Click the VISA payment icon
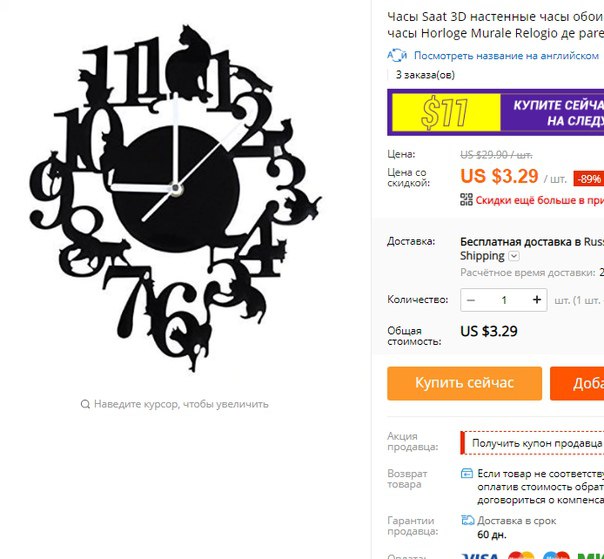The height and width of the screenshot is (559, 604). click(480, 556)
